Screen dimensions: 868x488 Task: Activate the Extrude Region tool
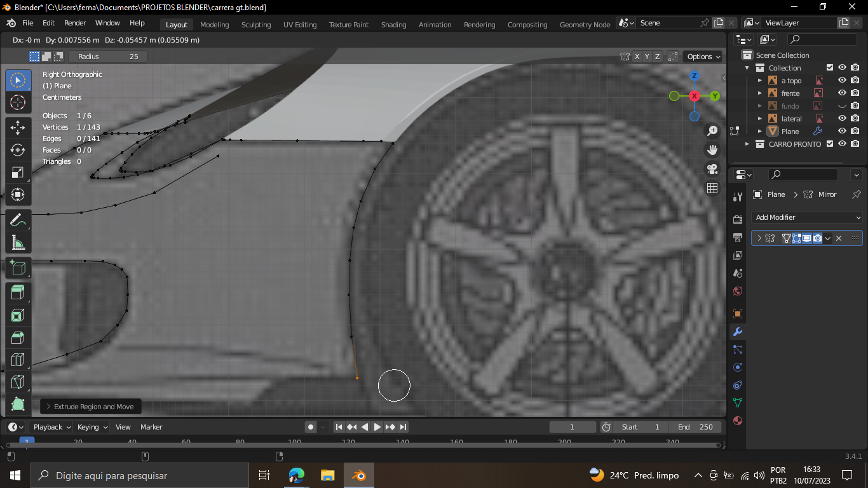point(18,293)
